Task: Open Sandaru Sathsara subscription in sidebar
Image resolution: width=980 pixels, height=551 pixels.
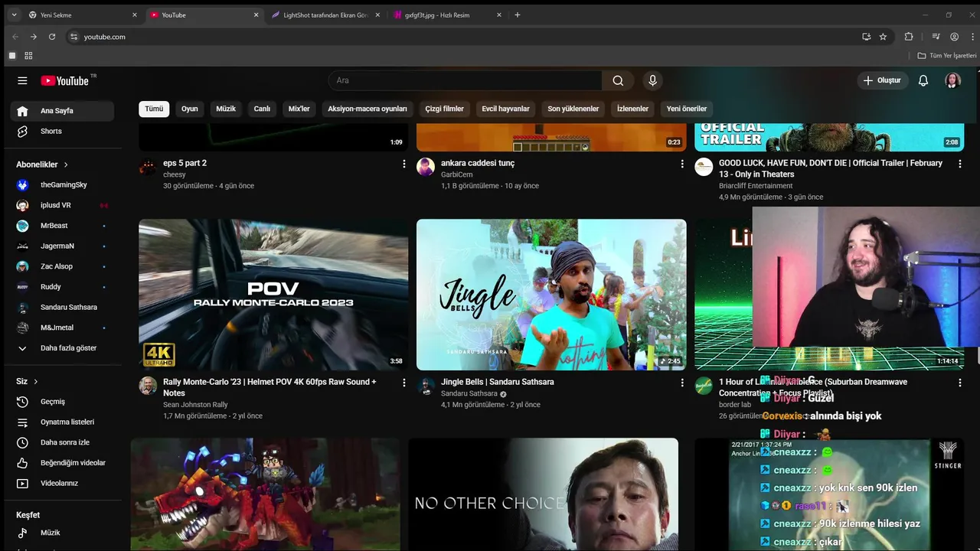Action: 62,307
